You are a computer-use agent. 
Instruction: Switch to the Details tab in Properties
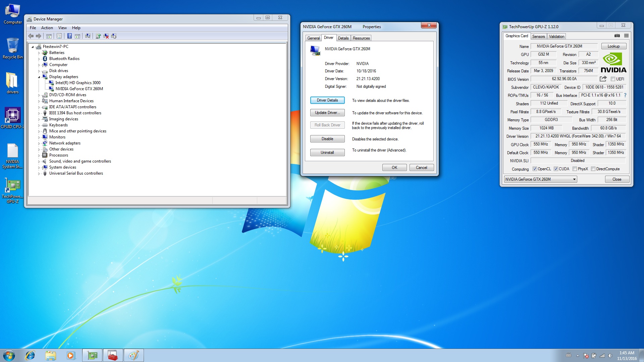pyautogui.click(x=343, y=38)
